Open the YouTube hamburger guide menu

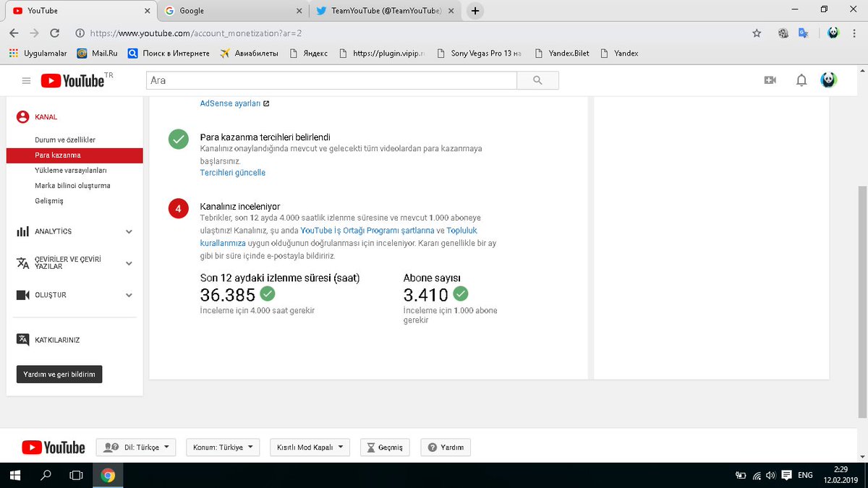click(x=27, y=81)
